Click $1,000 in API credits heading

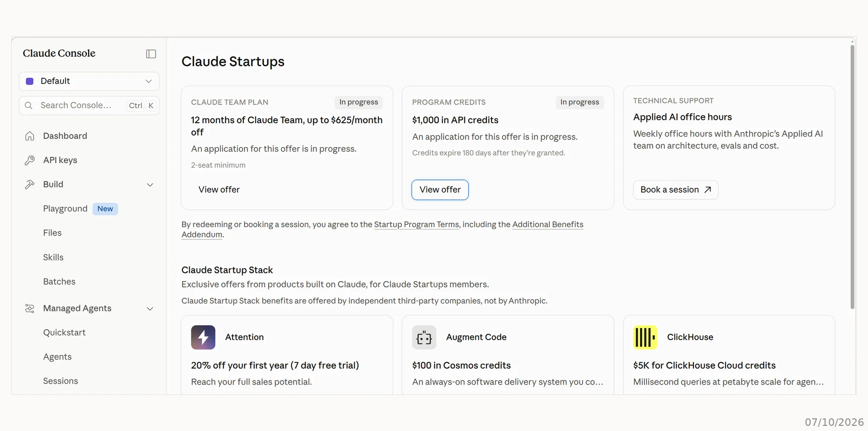[x=455, y=120]
